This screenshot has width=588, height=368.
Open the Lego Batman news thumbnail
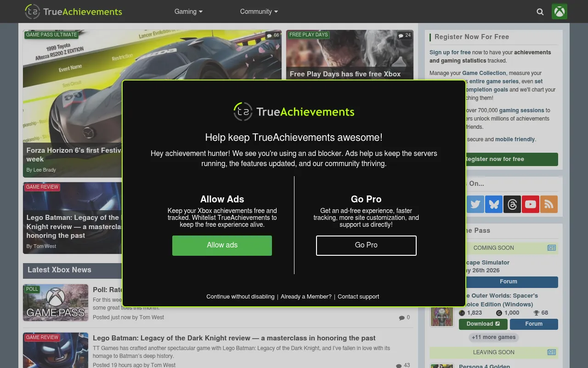tap(56, 351)
